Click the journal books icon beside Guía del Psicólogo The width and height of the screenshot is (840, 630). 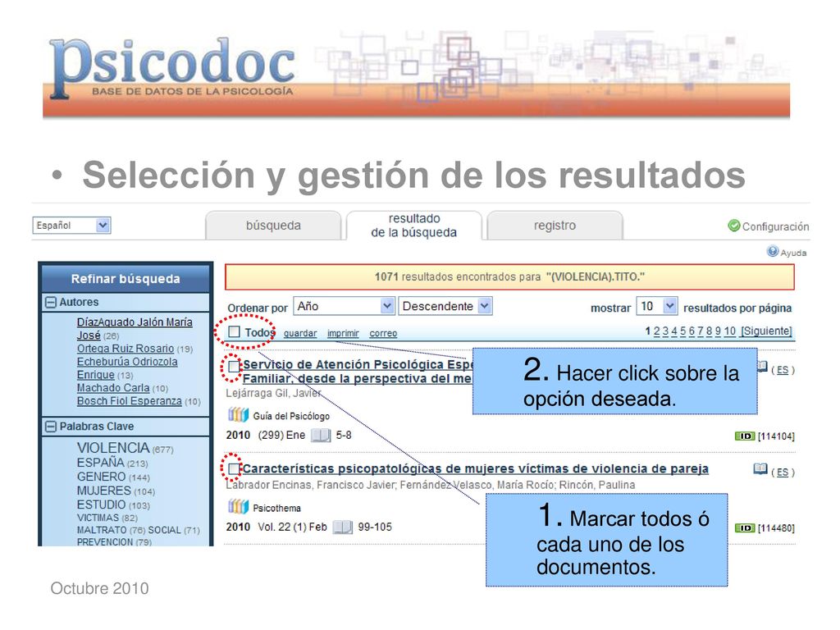point(238,415)
